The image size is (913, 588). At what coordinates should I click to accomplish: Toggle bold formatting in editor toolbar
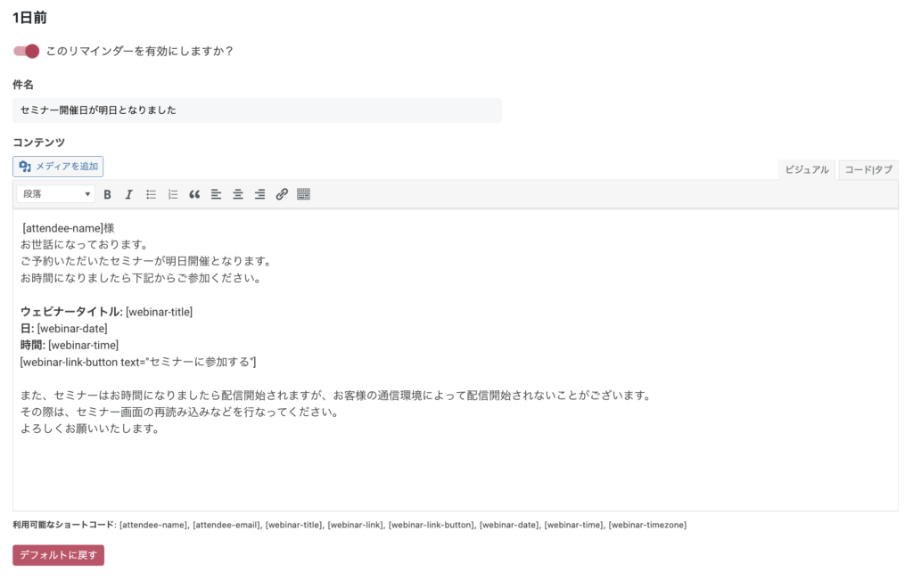click(x=107, y=194)
